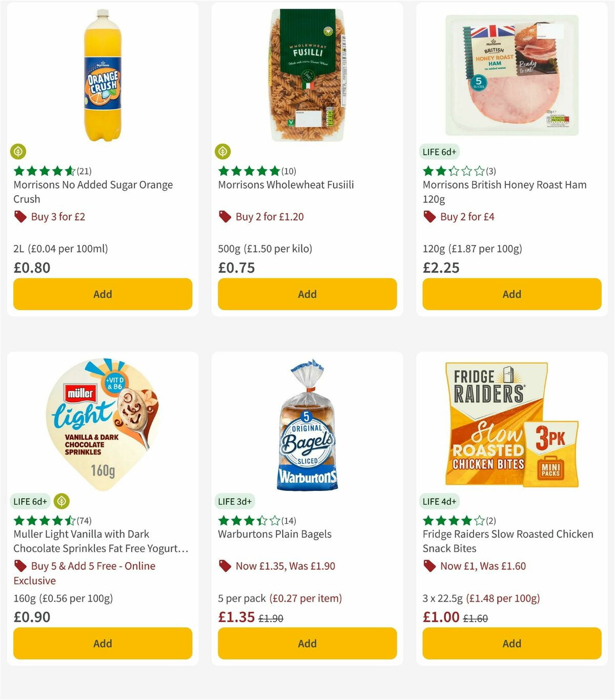615x700 pixels.
Task: Click the Fridge Raiders product photo
Action: [511, 425]
